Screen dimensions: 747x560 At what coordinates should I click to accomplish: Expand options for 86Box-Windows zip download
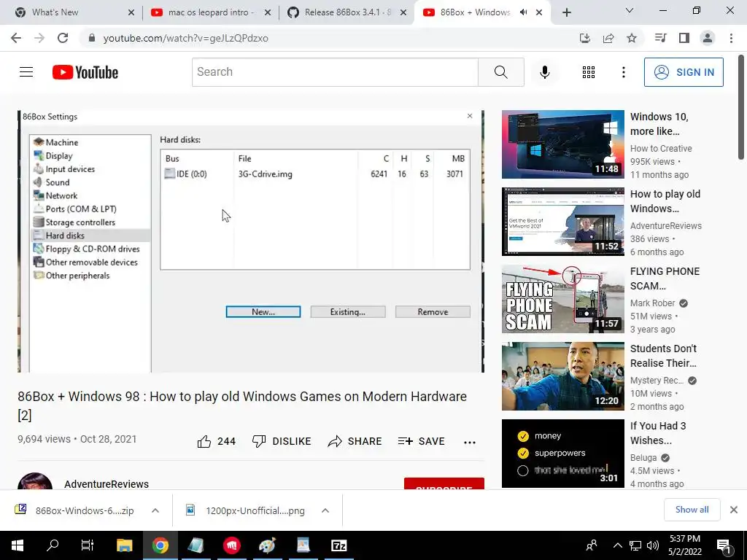tap(155, 510)
